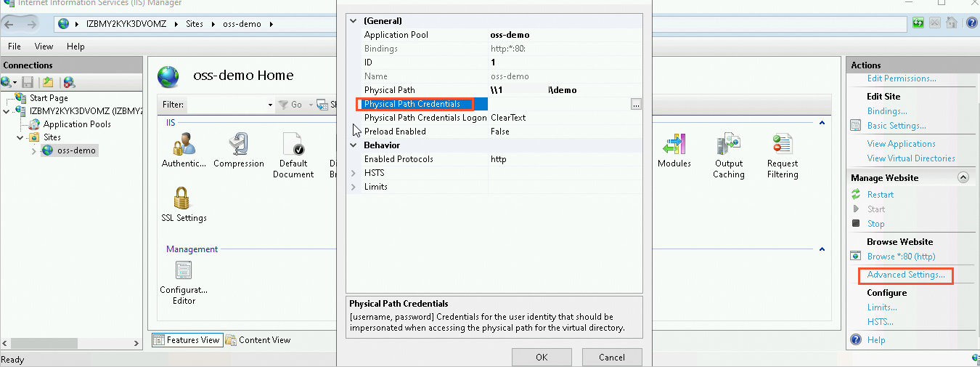Open the Advanced Settings... link
The height and width of the screenshot is (367, 980).
pos(906,275)
